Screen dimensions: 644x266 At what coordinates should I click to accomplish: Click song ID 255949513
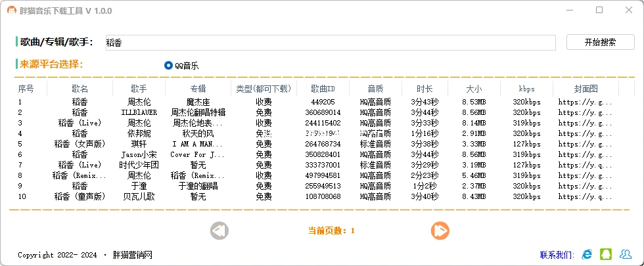click(x=323, y=187)
